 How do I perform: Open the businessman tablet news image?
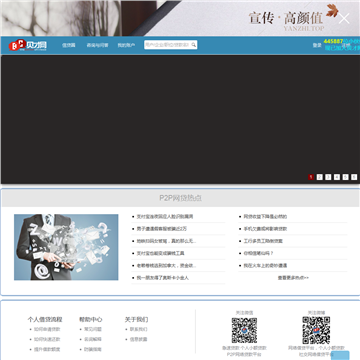click(x=66, y=247)
